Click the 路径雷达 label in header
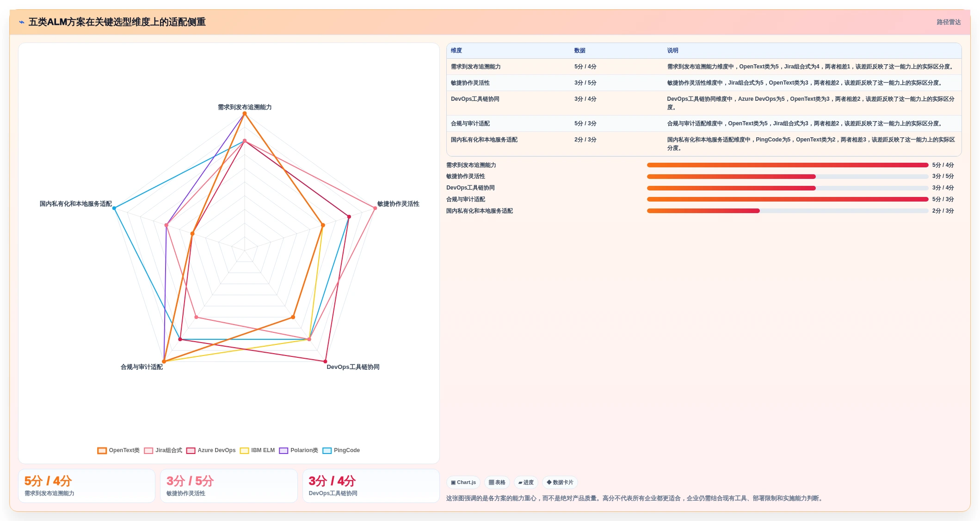This screenshot has height=521, width=980. click(x=949, y=22)
